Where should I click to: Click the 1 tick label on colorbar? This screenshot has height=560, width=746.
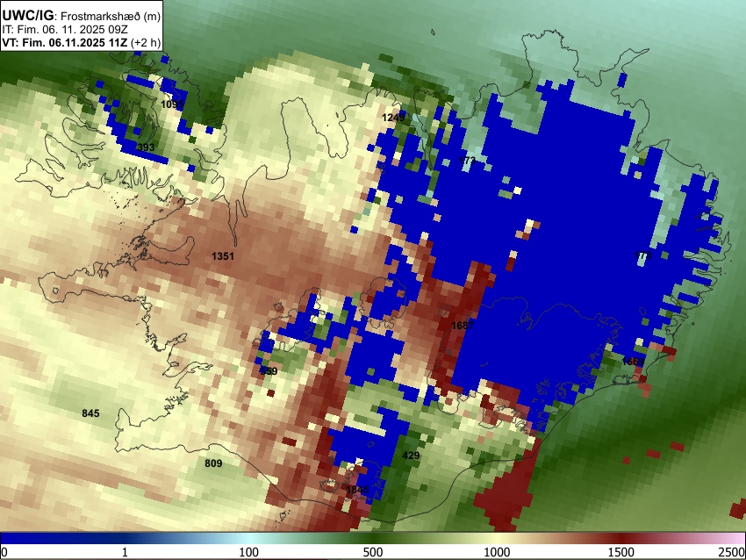[125, 552]
